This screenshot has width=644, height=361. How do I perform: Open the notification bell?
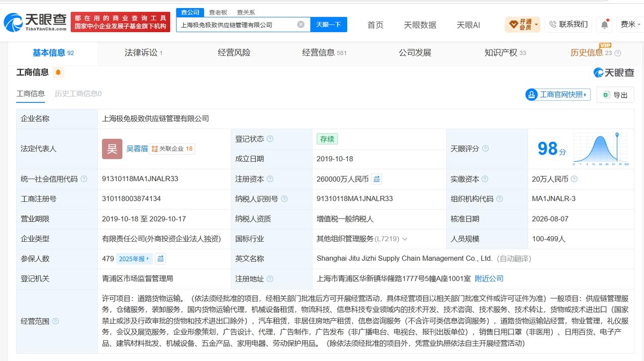[x=604, y=24]
